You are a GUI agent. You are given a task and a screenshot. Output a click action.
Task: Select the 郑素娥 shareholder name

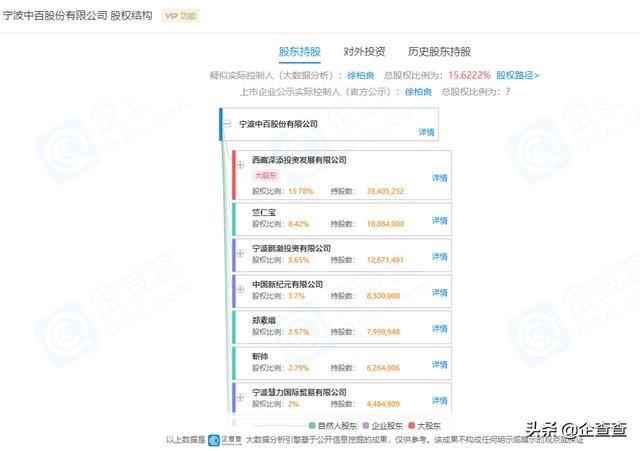pyautogui.click(x=264, y=320)
